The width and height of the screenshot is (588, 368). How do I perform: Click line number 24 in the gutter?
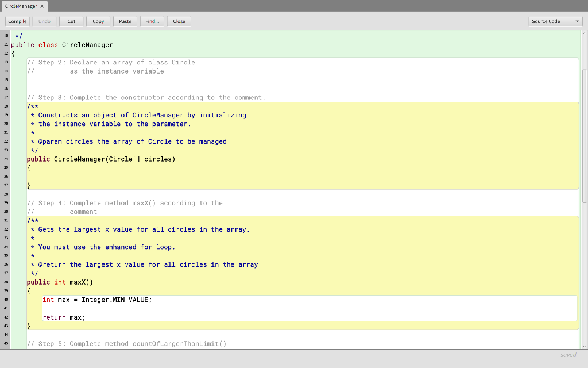pyautogui.click(x=6, y=159)
